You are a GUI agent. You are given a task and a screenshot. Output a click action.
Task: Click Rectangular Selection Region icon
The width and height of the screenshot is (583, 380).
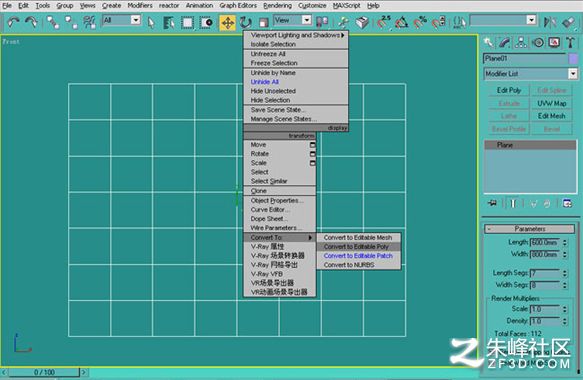[x=187, y=23]
